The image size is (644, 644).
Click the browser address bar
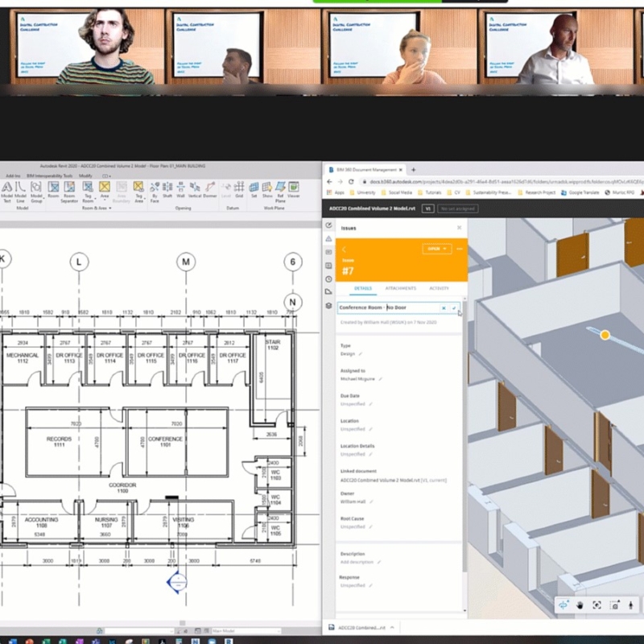503,182
